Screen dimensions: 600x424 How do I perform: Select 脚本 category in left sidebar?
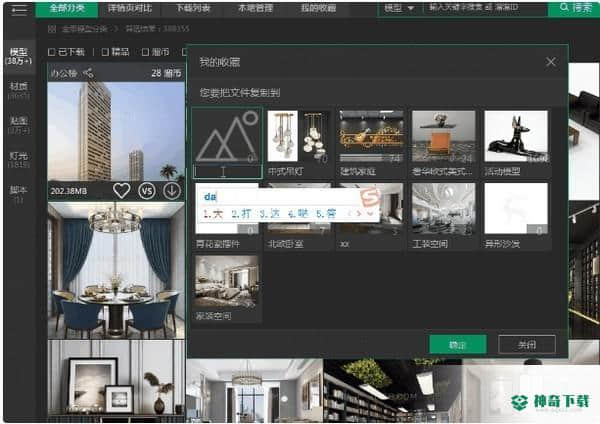pyautogui.click(x=19, y=194)
